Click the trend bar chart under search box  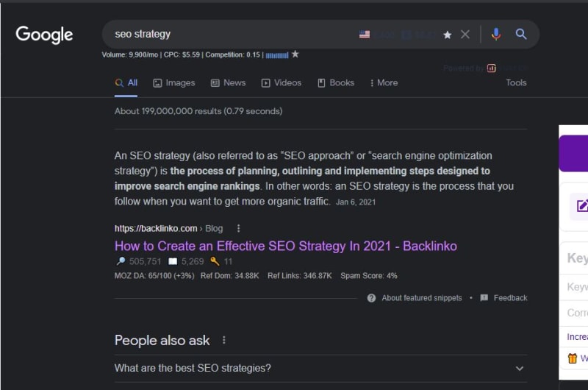(277, 55)
